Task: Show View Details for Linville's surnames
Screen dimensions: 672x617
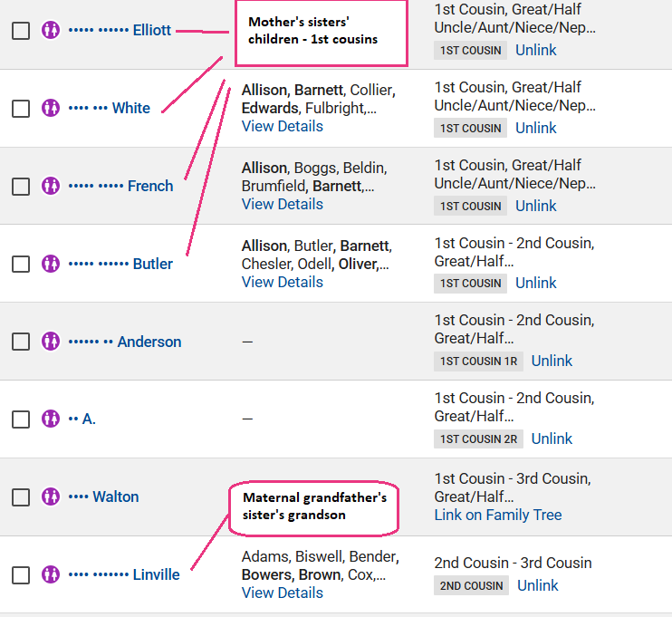Action: pyautogui.click(x=282, y=593)
